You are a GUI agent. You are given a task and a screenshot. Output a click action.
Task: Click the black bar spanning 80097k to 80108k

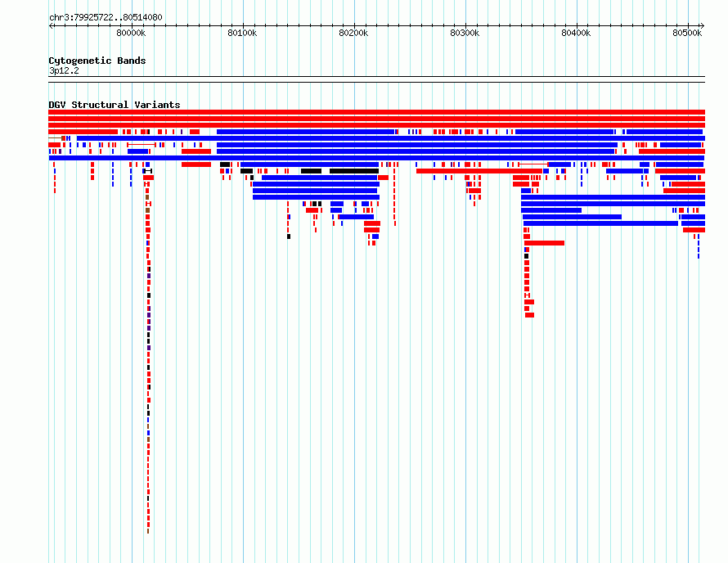coord(246,171)
